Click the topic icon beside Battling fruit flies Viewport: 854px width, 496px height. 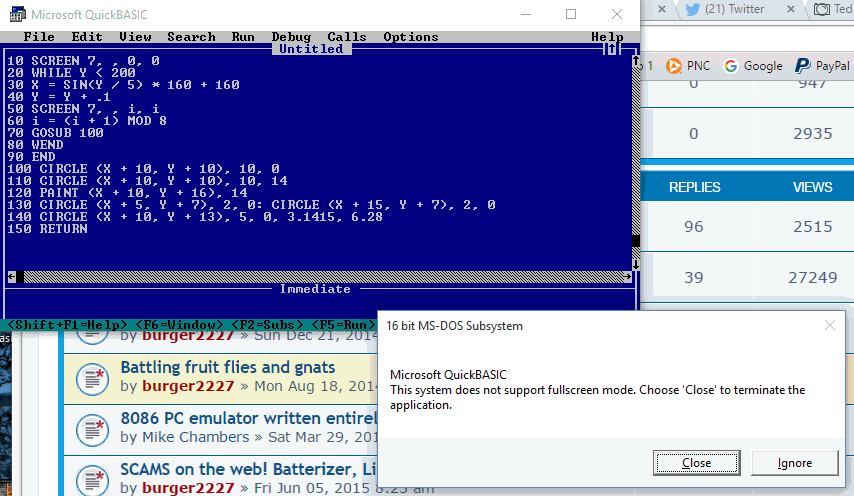93,379
